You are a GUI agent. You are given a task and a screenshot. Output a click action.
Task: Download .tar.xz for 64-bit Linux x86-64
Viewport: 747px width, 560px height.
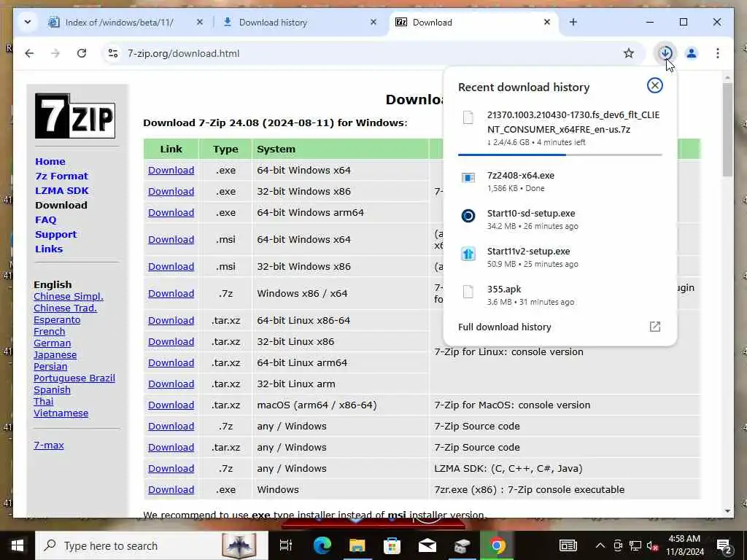(x=171, y=321)
